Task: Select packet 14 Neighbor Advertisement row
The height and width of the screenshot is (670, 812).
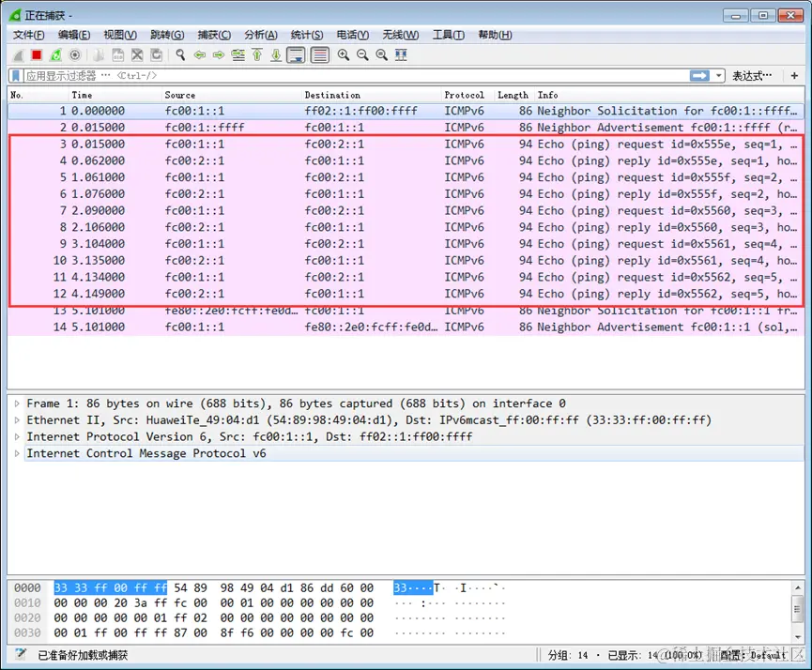Action: click(x=406, y=327)
